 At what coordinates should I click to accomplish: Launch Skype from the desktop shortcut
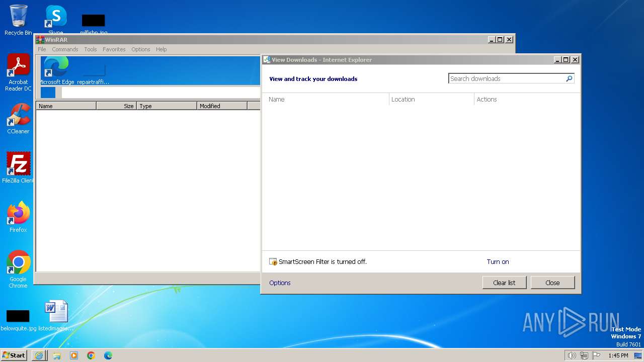pyautogui.click(x=56, y=20)
